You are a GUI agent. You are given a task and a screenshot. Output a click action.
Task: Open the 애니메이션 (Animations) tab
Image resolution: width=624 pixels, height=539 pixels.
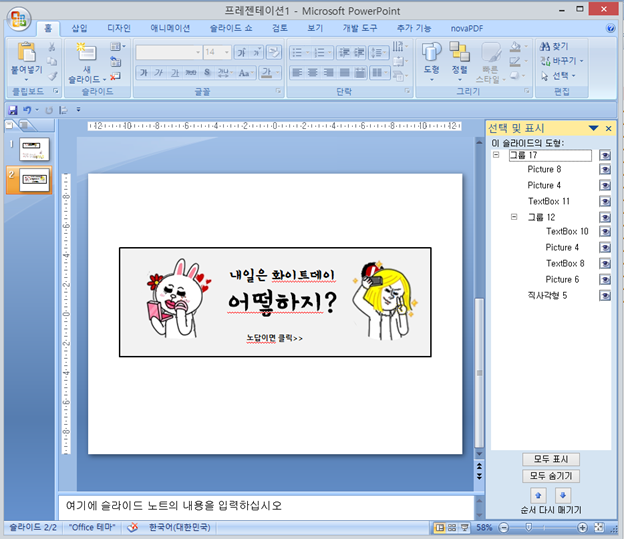tap(170, 28)
